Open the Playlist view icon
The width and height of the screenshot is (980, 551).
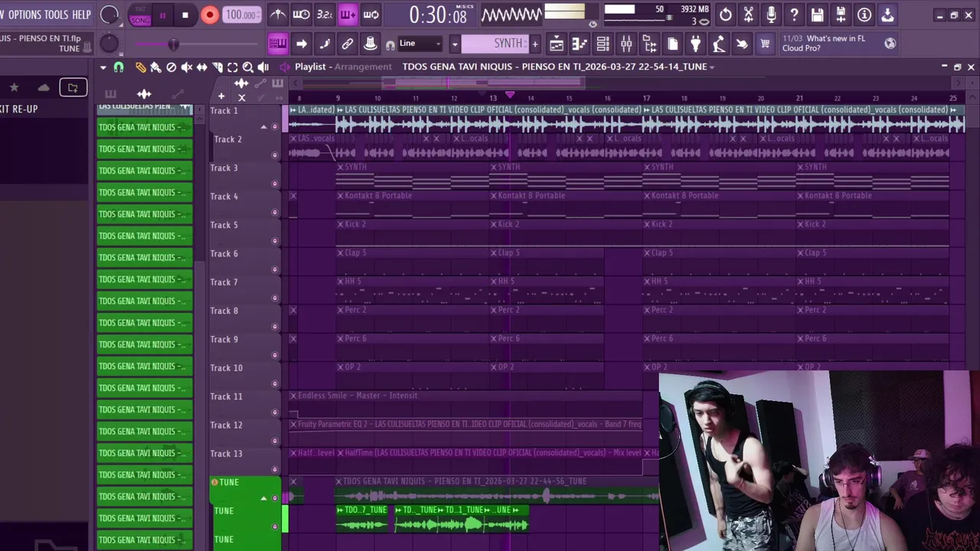coord(557,44)
